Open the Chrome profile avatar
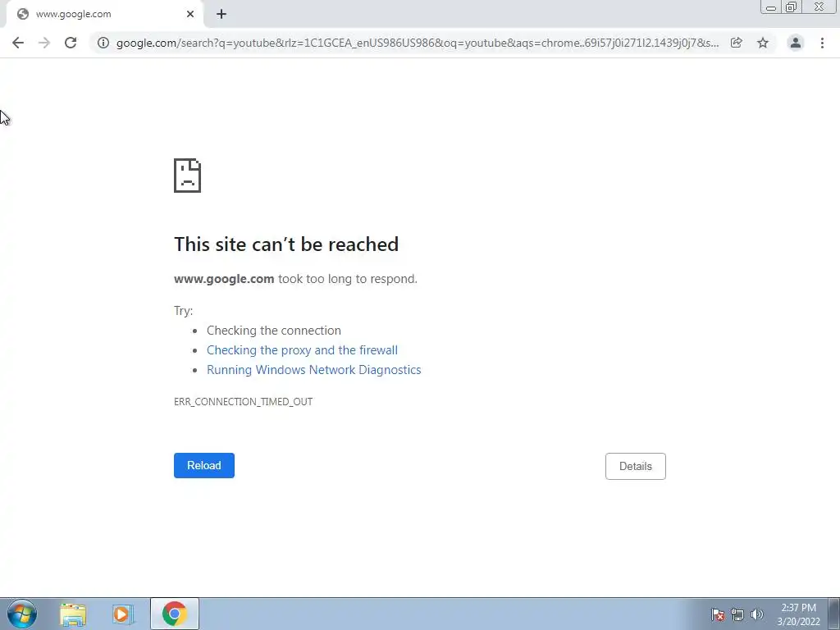Viewport: 840px width, 630px height. click(796, 43)
